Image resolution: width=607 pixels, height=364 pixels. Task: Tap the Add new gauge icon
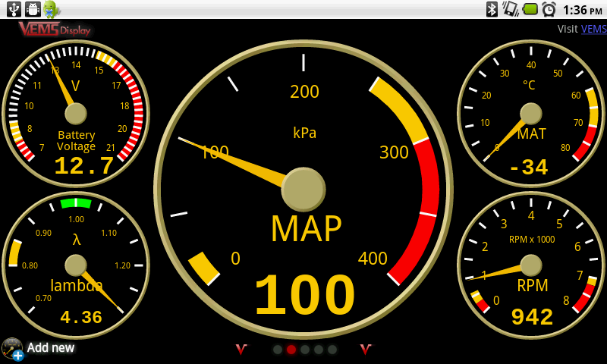(12, 349)
